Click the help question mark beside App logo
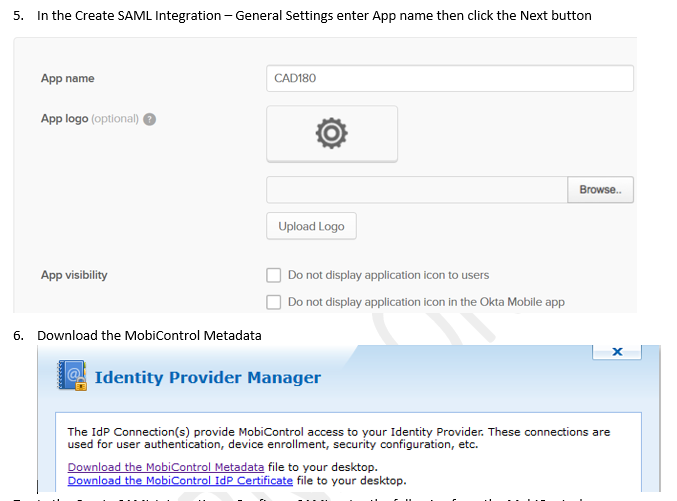The image size is (677, 501). (150, 119)
